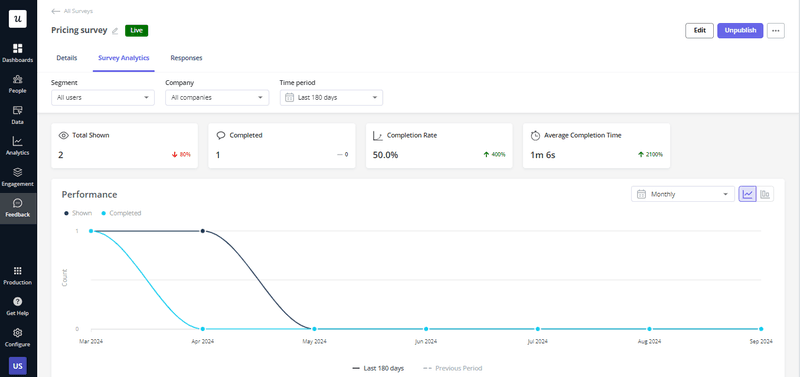800x377 pixels.
Task: Click the 2100% increase indicator
Action: [650, 155]
